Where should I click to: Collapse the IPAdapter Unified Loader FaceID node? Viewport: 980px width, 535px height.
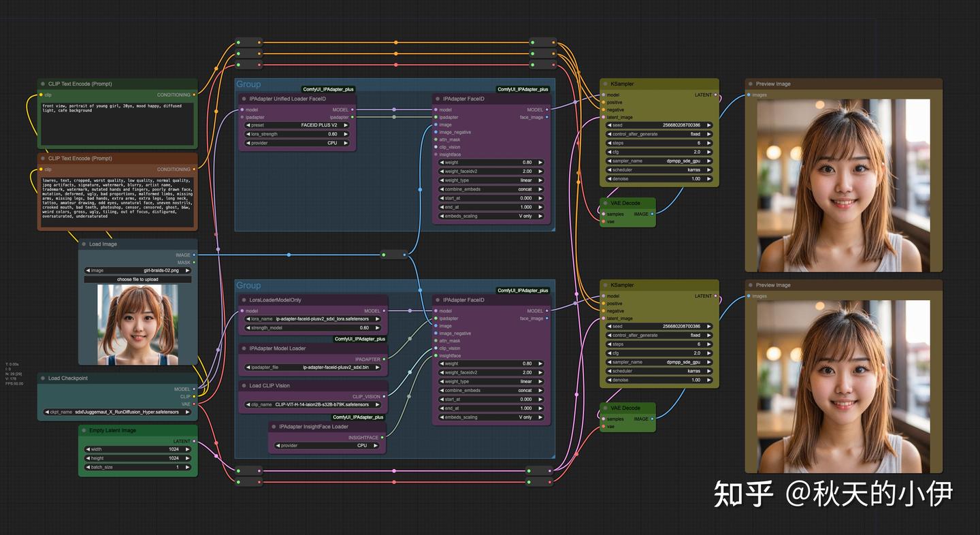coord(244,98)
